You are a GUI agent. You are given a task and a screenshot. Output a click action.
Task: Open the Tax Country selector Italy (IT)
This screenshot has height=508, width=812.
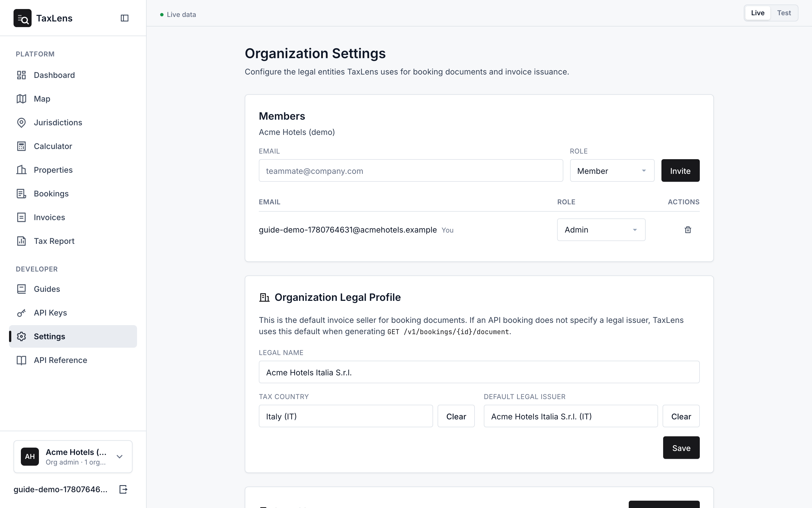(x=346, y=416)
